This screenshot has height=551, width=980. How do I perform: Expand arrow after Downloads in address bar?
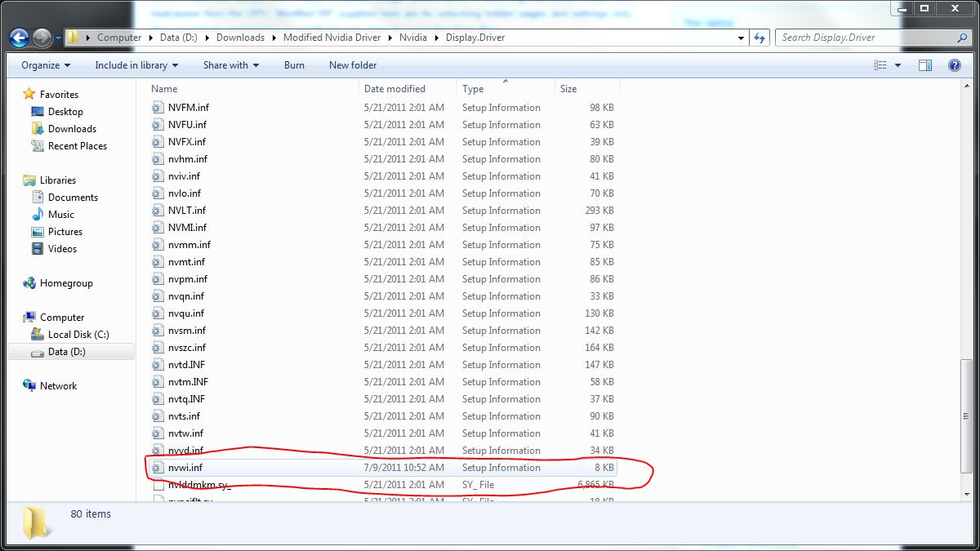click(x=274, y=38)
